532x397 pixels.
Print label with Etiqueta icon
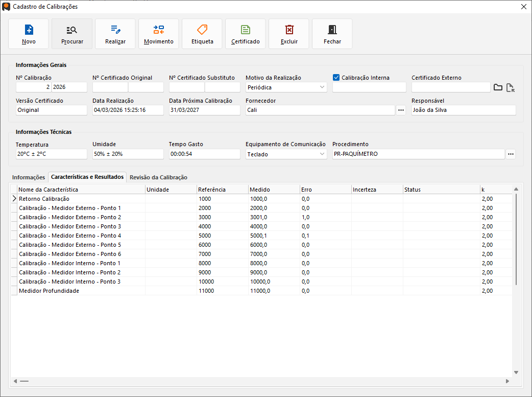[202, 34]
